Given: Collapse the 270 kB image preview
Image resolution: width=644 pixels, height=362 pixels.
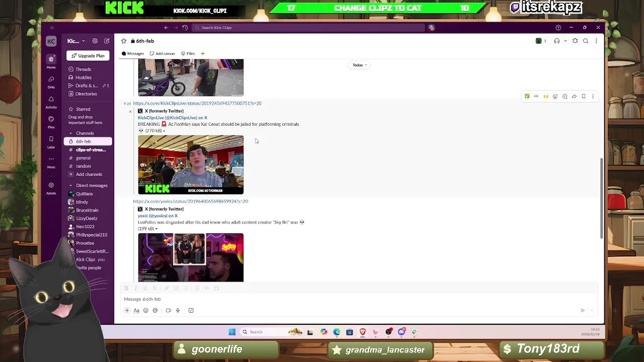Looking at the screenshot, I should click(x=164, y=131).
